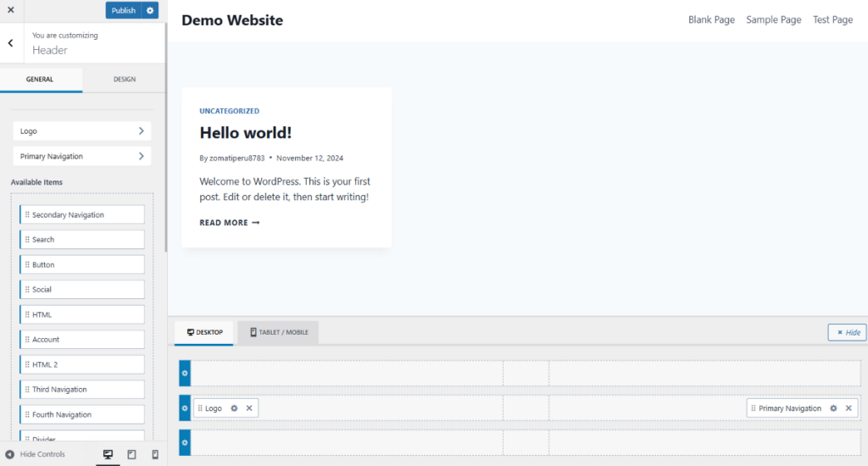Open settings gear for the main header row
Image resolution: width=868 pixels, height=466 pixels.
(185, 408)
